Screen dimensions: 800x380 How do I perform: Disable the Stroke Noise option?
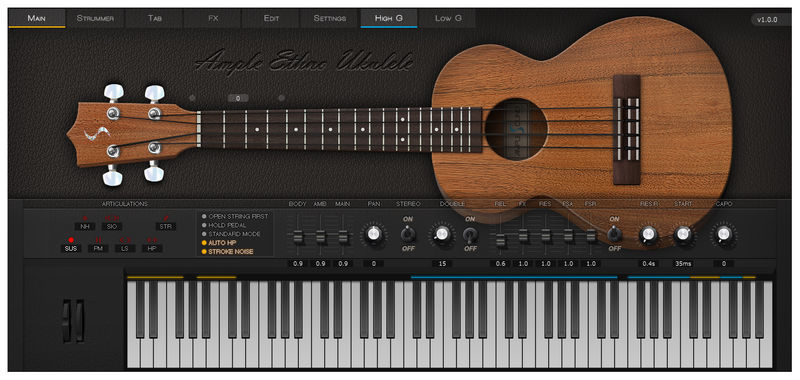[228, 251]
